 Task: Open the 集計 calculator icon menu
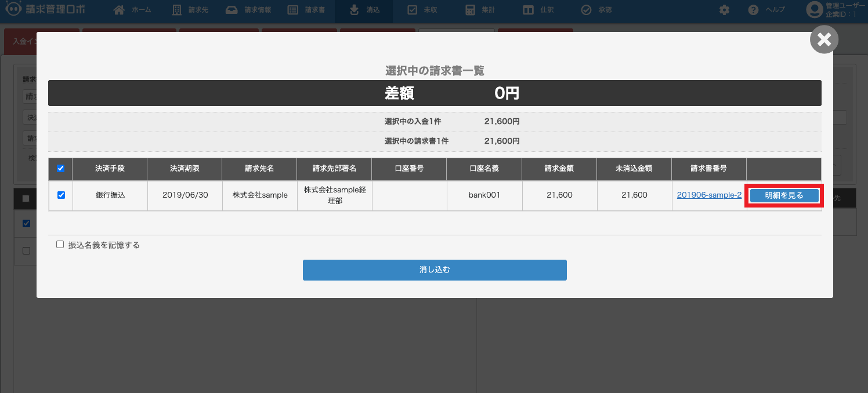[471, 10]
